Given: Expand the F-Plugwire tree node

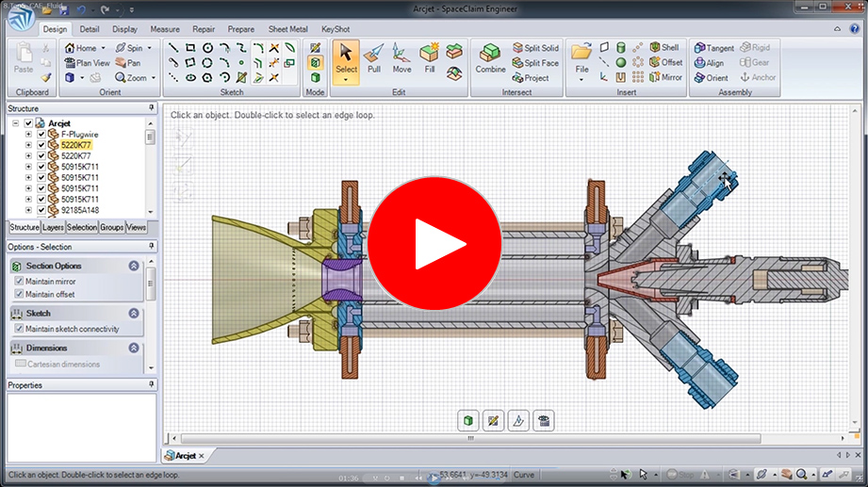Looking at the screenshot, I should (x=28, y=134).
